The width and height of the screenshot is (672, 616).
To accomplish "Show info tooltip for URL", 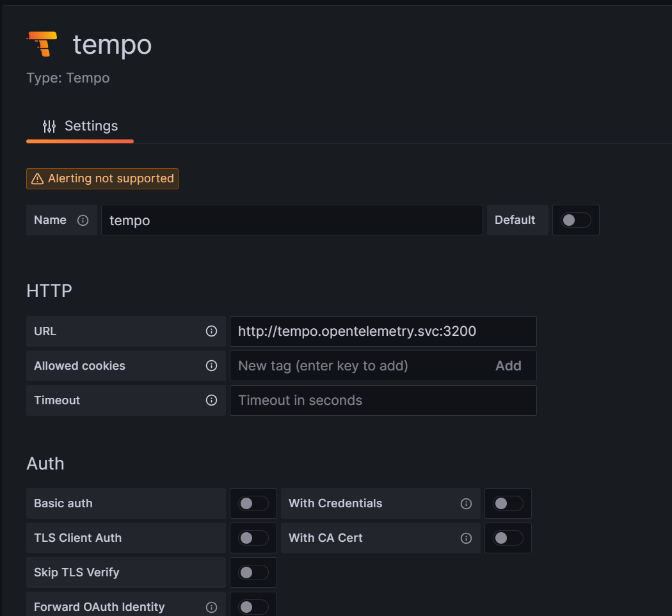I will pyautogui.click(x=211, y=331).
